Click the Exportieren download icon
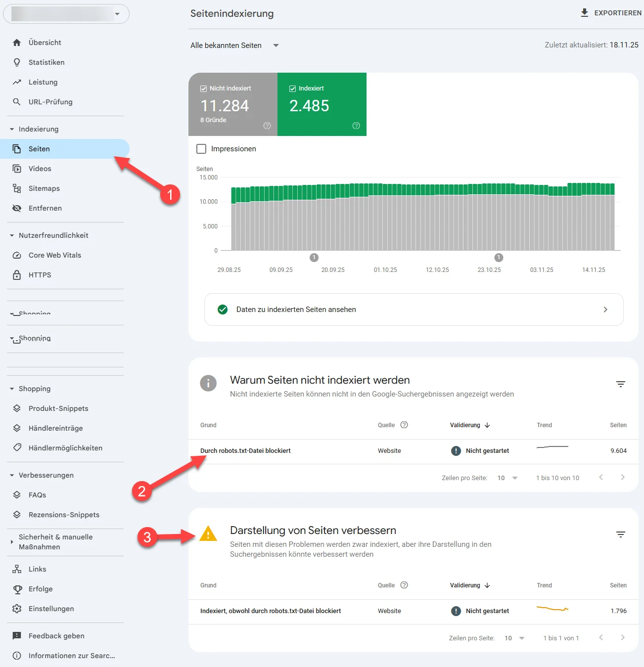Viewport: 644px width, 667px height. (x=584, y=13)
